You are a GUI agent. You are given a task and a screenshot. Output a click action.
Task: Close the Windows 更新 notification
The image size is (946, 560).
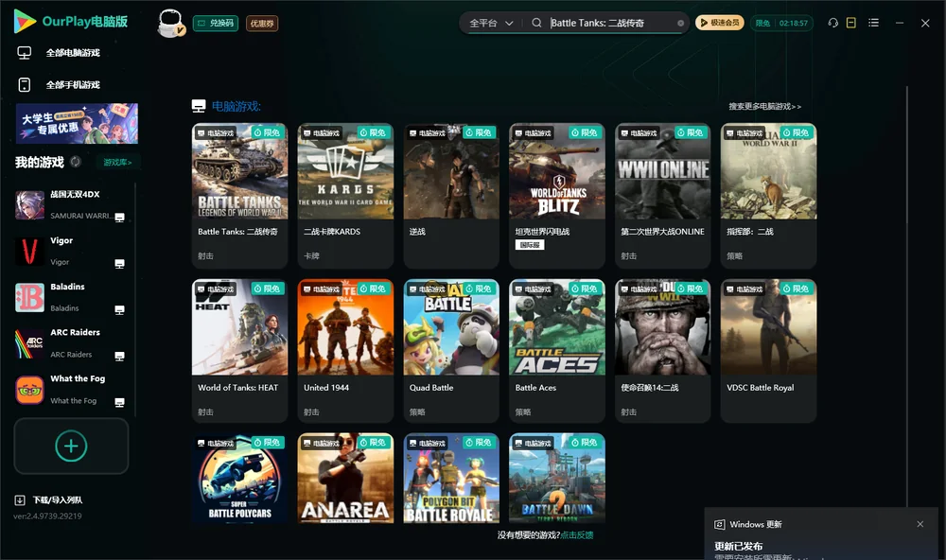pyautogui.click(x=920, y=524)
